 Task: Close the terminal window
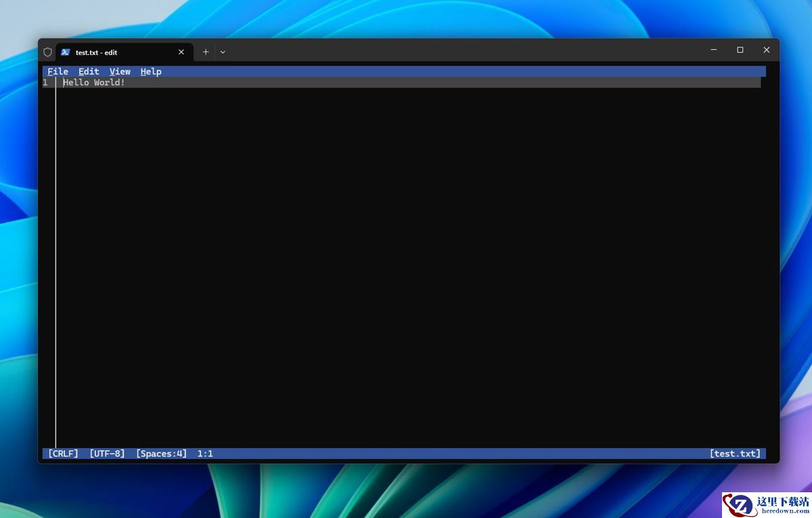[x=766, y=50]
